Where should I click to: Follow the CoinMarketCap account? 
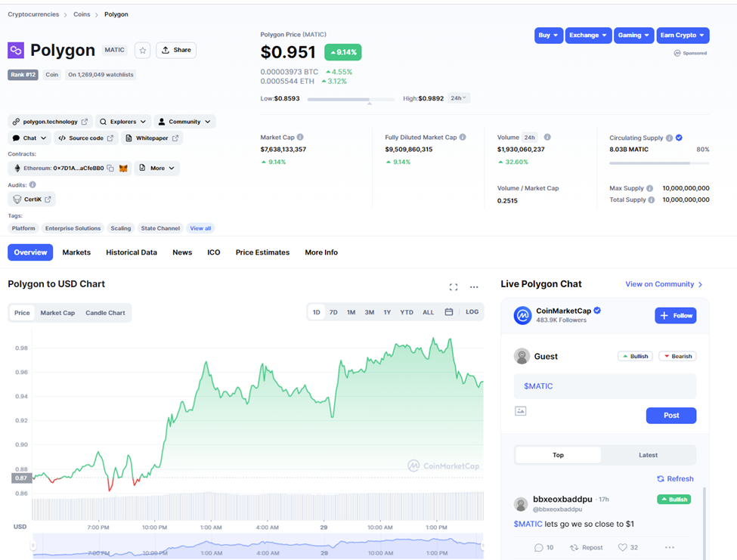point(676,316)
